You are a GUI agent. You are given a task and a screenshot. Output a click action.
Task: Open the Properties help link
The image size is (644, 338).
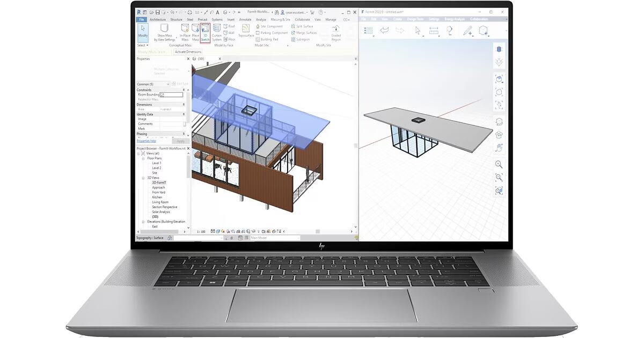[147, 141]
